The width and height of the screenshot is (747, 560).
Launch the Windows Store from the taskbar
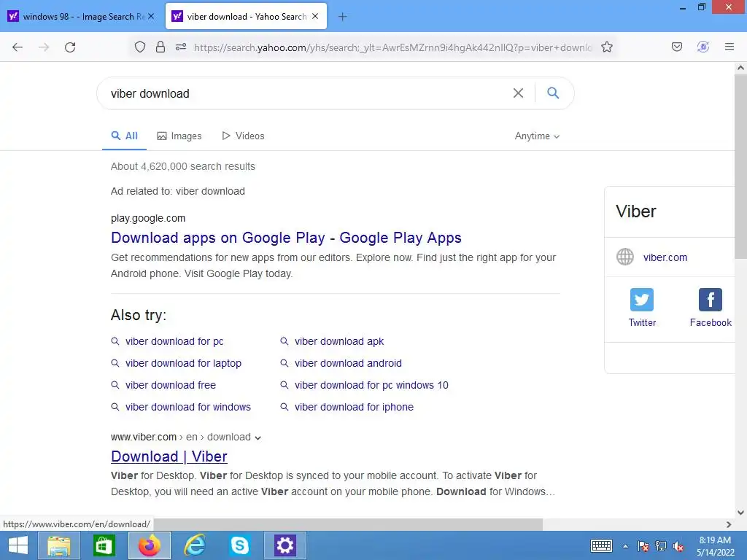coord(104,545)
